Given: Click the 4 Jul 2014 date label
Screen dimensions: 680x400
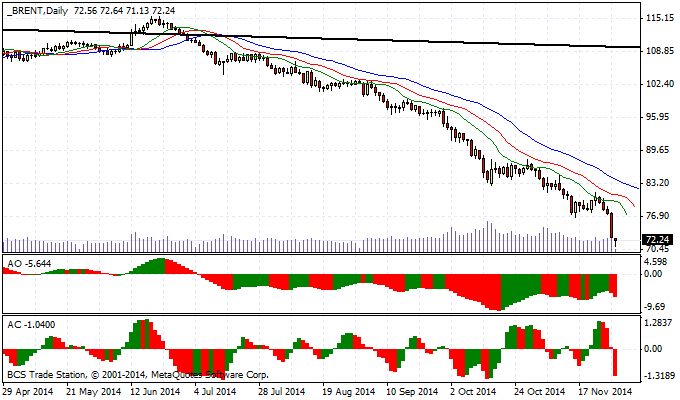Looking at the screenshot, I should point(215,391).
